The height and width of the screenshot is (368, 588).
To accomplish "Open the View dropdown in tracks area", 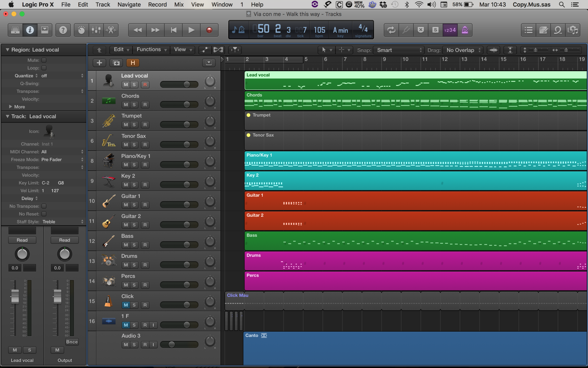I will point(183,49).
